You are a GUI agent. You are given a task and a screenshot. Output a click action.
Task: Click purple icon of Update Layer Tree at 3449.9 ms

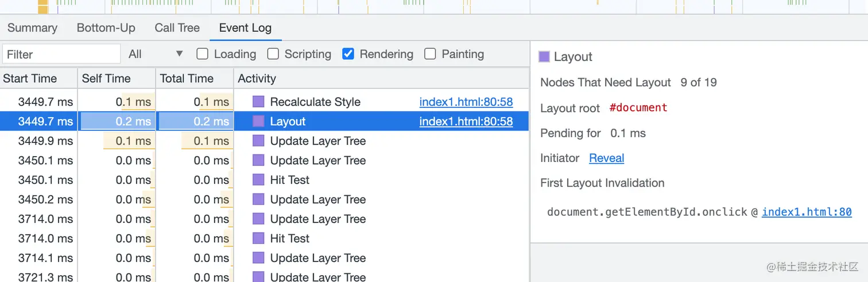click(259, 141)
